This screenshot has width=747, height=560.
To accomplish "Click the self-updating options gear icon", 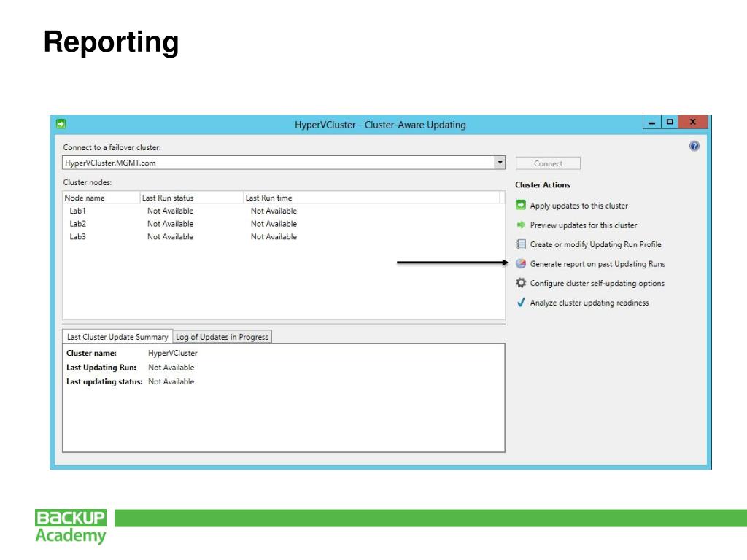I will pos(521,283).
